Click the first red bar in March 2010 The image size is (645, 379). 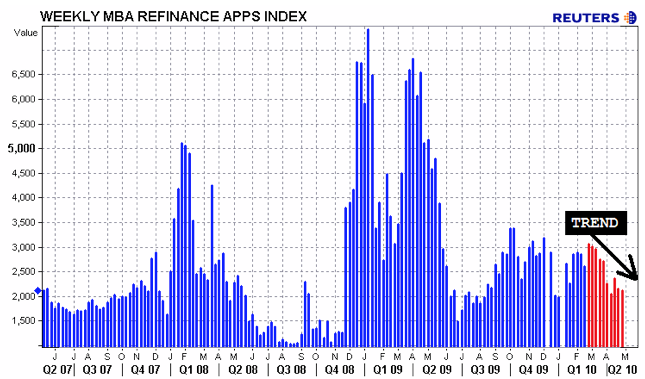pos(589,295)
